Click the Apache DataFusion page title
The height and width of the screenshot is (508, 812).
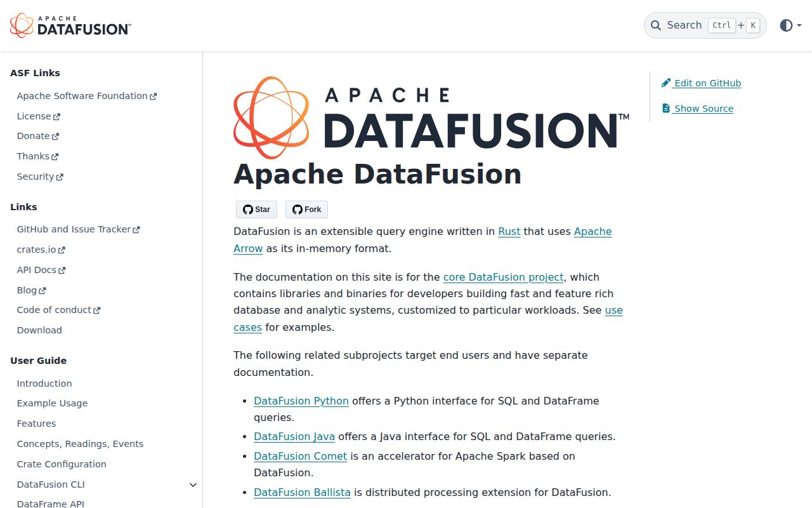[377, 174]
